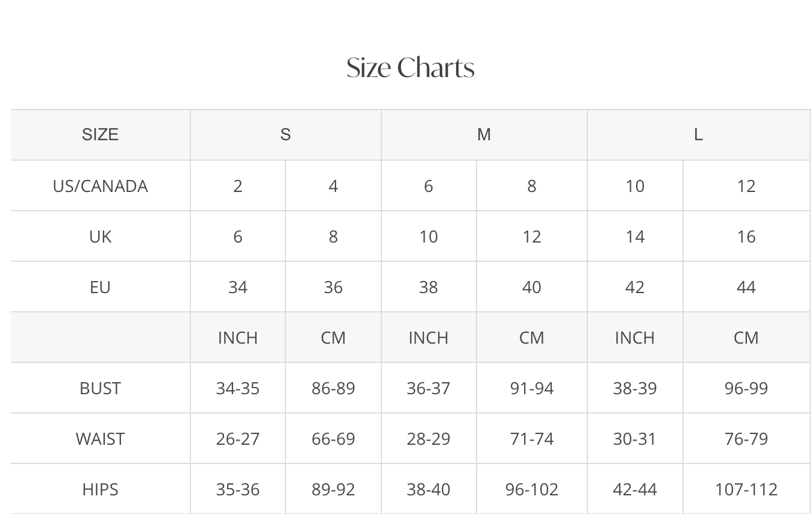The height and width of the screenshot is (514, 812).
Task: Click the BUST row label
Action: pyautogui.click(x=100, y=388)
